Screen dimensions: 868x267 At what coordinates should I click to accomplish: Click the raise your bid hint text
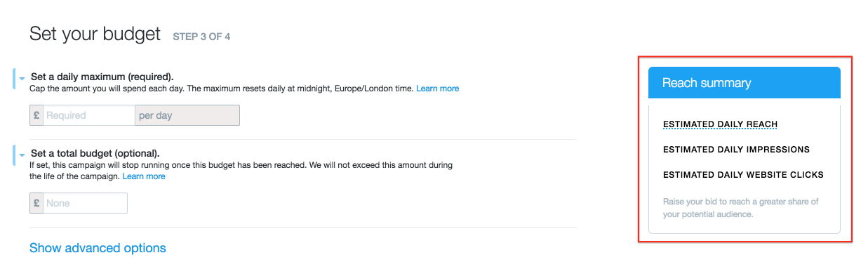(741, 208)
